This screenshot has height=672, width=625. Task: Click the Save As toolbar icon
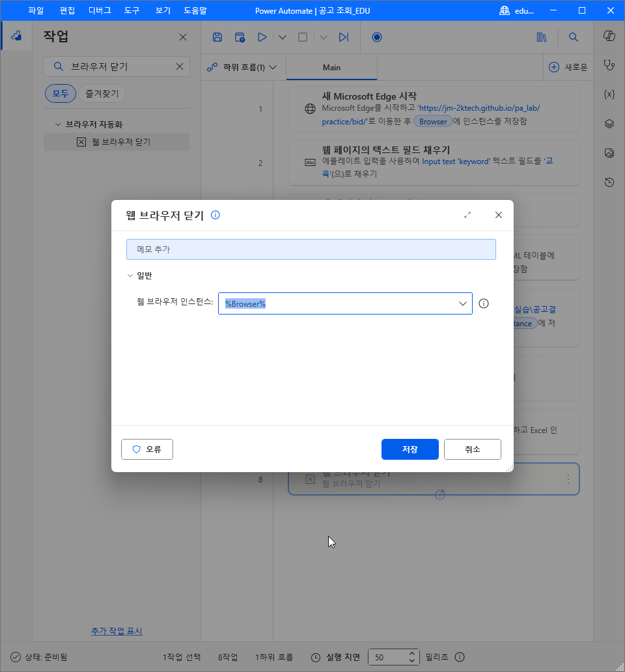tap(240, 37)
